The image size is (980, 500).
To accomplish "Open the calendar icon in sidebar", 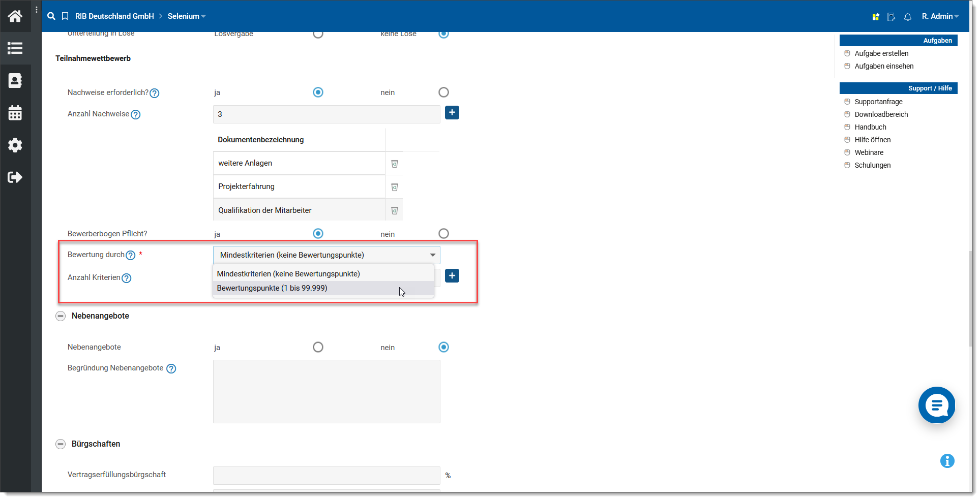I will click(x=15, y=113).
